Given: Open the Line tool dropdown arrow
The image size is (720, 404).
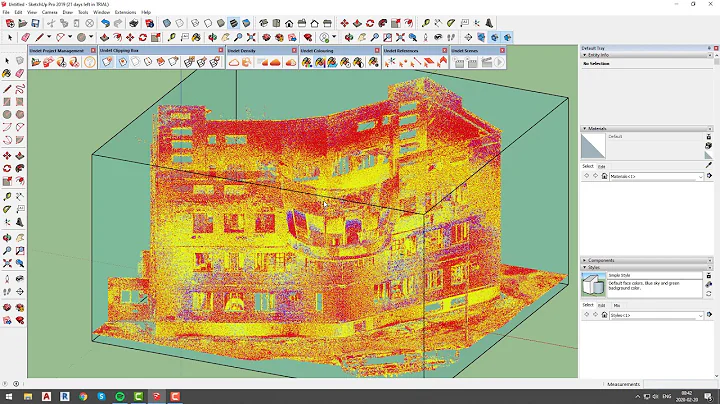Looking at the screenshot, I should [49, 37].
